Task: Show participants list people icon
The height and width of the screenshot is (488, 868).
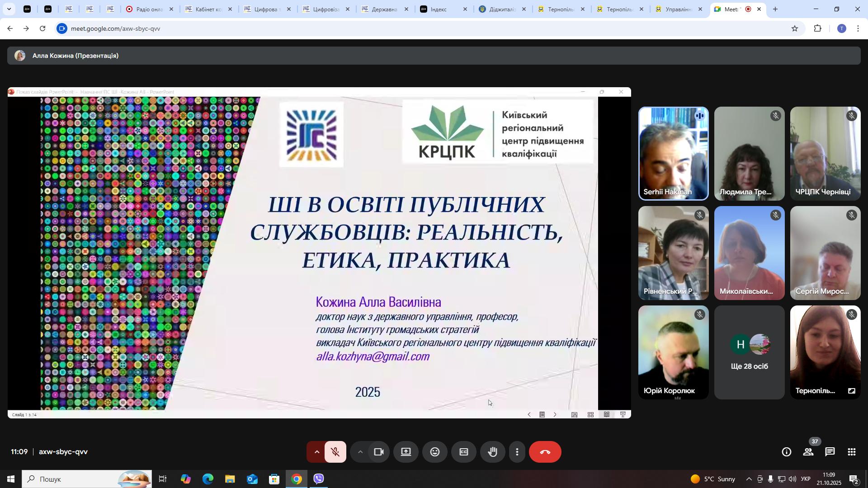Action: (x=808, y=452)
